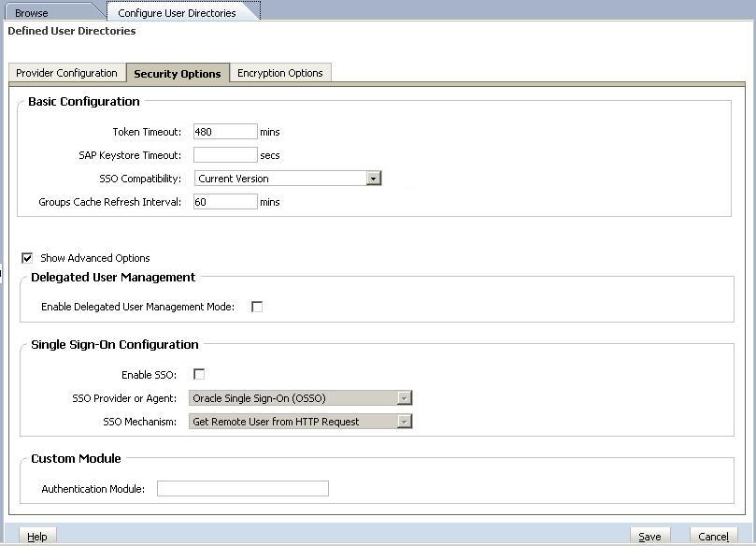Click inside the Token Timeout field
756x546 pixels.
point(224,132)
